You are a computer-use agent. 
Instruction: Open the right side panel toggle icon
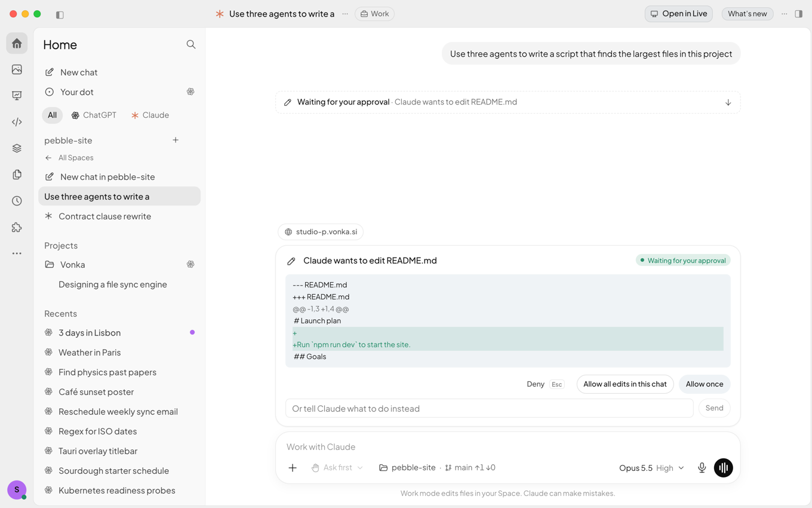point(799,14)
